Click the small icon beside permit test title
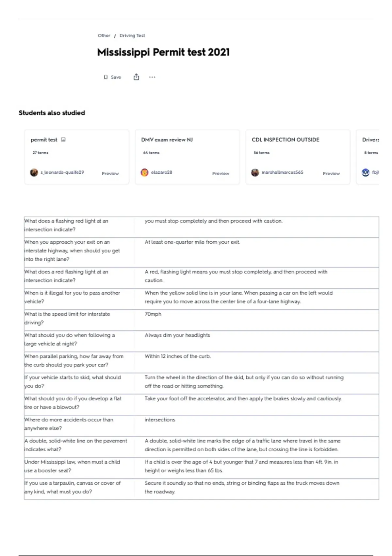392x556 pixels. [x=63, y=140]
